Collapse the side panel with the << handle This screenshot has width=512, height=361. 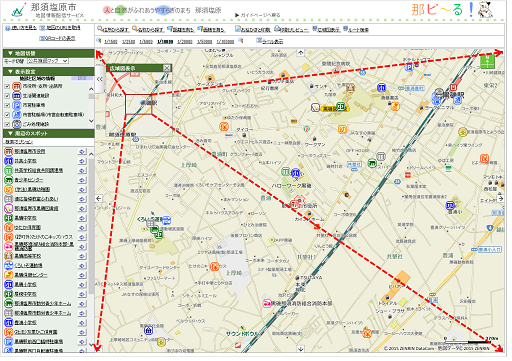click(x=100, y=80)
